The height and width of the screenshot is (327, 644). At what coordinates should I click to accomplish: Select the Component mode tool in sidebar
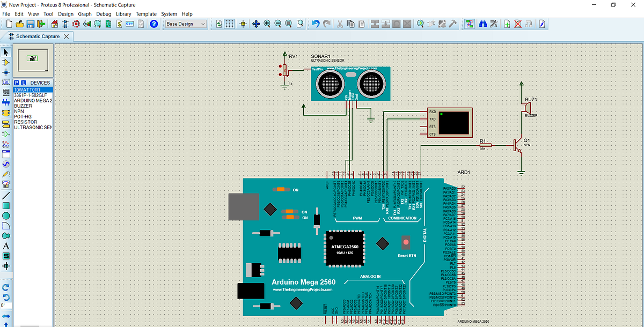click(x=6, y=62)
